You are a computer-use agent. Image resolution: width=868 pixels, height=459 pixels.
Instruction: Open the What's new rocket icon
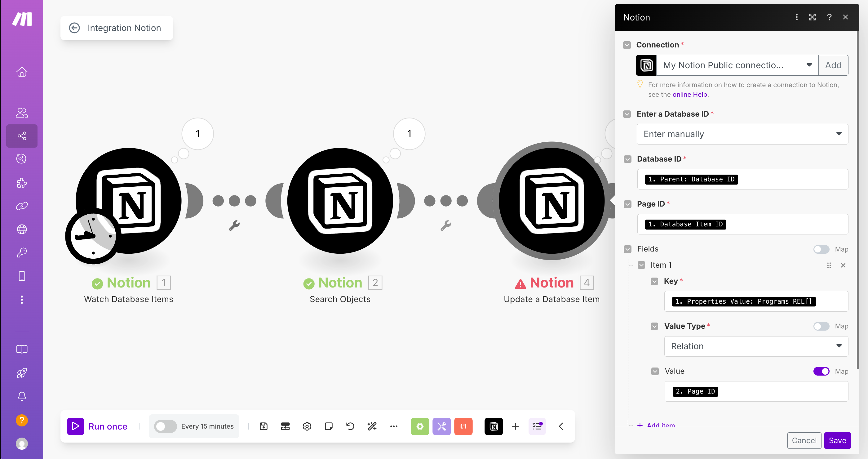click(22, 373)
